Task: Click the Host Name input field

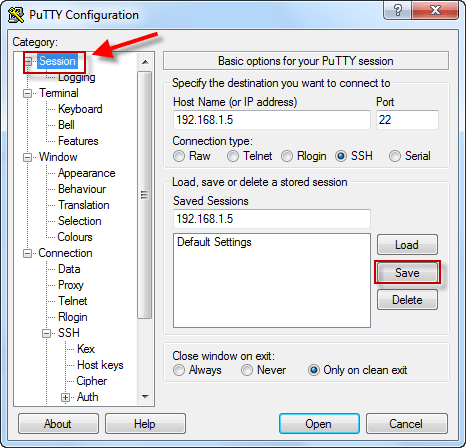Action: tap(272, 120)
